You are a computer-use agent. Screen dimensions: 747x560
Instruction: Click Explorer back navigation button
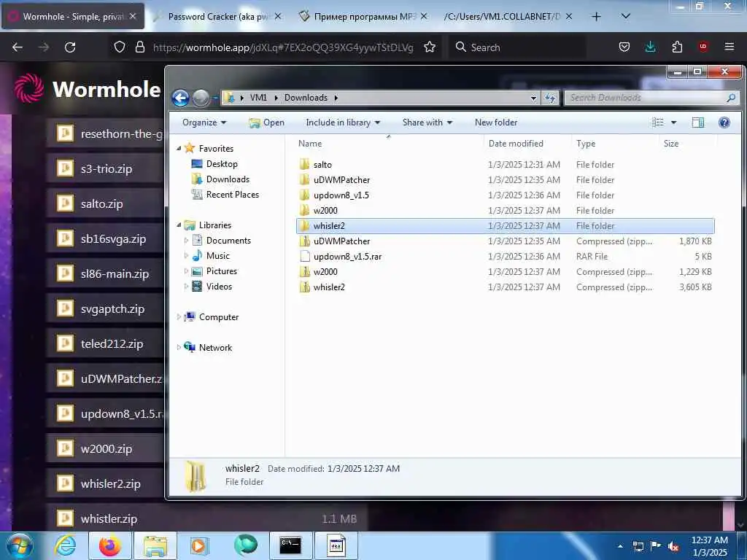click(x=181, y=98)
